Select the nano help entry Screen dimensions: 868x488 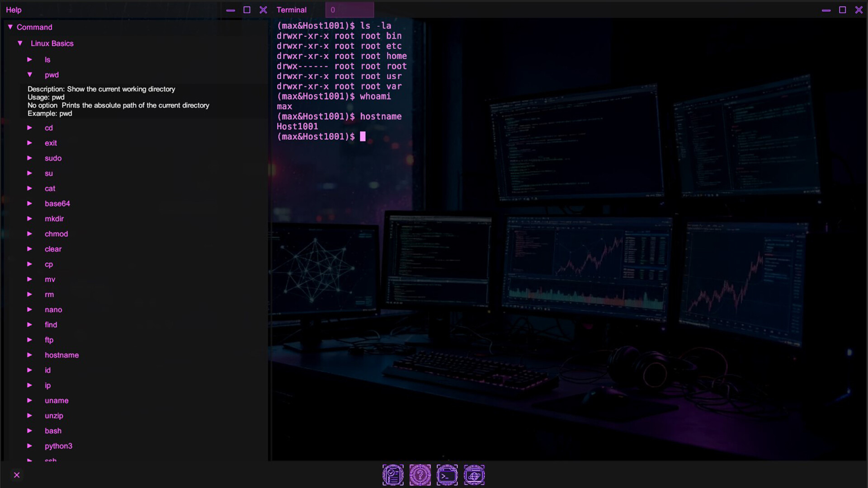pyautogui.click(x=53, y=310)
